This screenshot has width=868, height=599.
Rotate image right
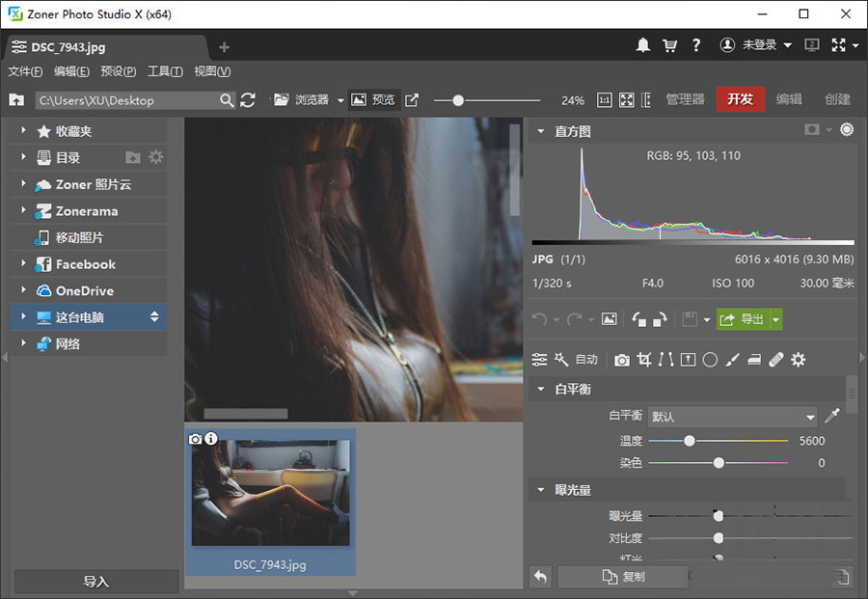tap(660, 319)
